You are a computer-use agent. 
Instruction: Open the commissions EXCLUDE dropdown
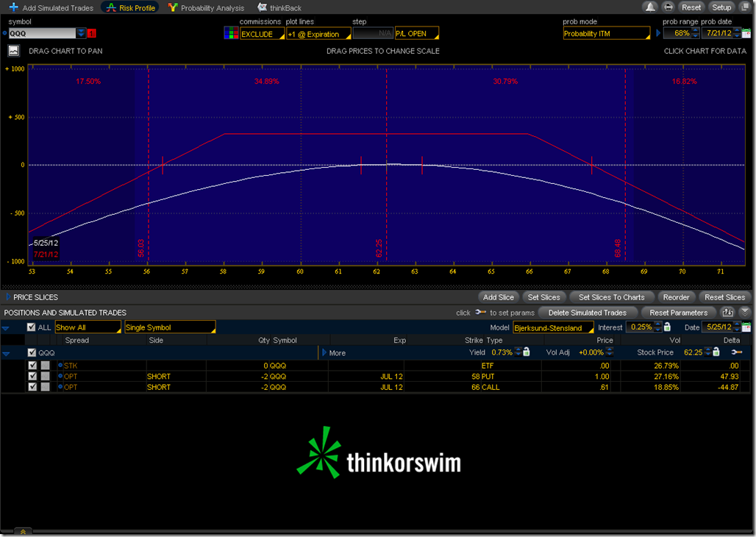click(263, 34)
